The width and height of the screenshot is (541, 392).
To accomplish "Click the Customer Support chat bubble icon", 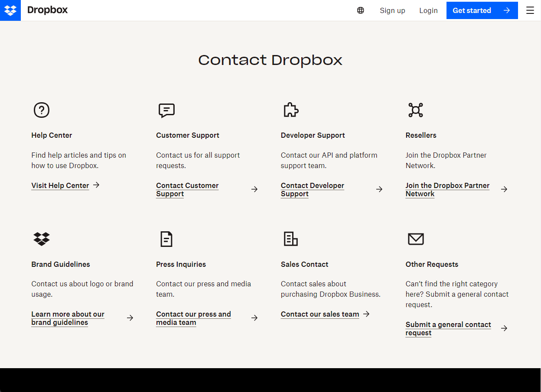I will (x=166, y=110).
